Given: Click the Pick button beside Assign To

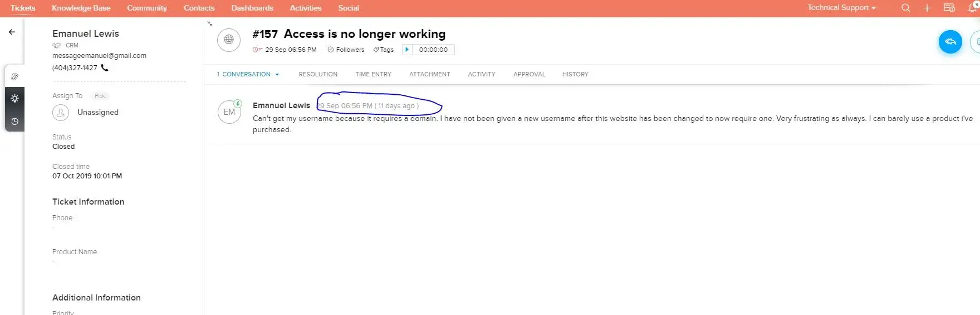Looking at the screenshot, I should coord(100,96).
